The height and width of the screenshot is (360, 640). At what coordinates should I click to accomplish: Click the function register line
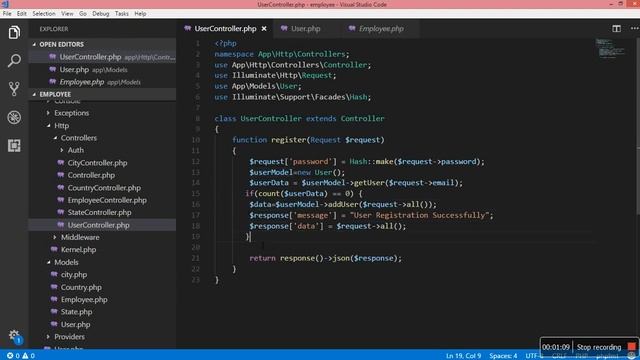[x=308, y=140]
